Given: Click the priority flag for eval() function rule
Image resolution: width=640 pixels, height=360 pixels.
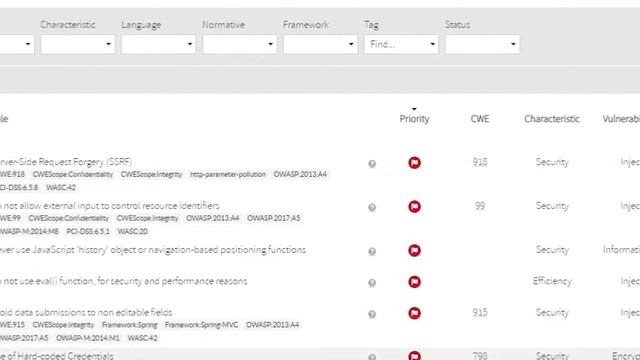Looking at the screenshot, I should tap(414, 282).
